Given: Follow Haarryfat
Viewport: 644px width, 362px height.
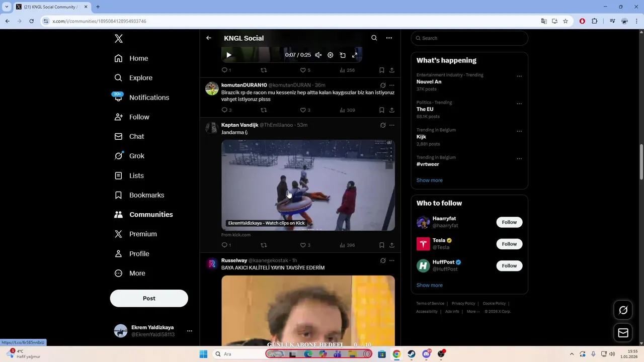Looking at the screenshot, I should tap(509, 222).
